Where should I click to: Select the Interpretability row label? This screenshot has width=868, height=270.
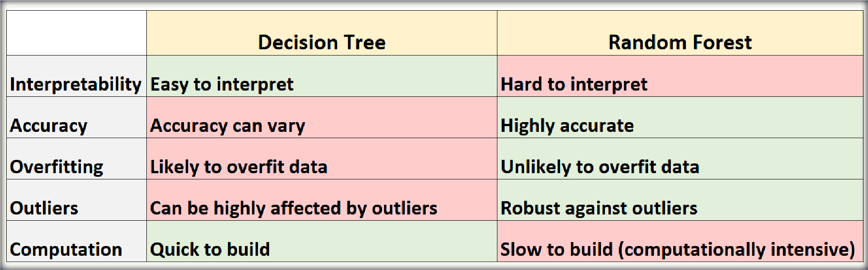[77, 76]
